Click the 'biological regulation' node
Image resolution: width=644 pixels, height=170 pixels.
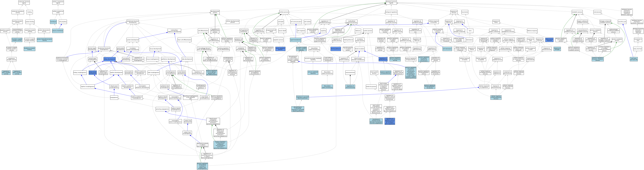[391, 12]
